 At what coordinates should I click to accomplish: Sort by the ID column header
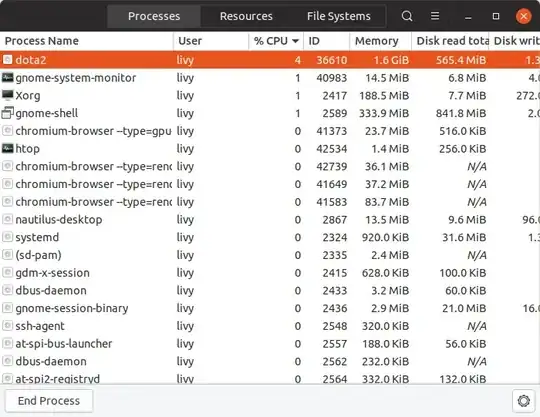click(x=326, y=41)
